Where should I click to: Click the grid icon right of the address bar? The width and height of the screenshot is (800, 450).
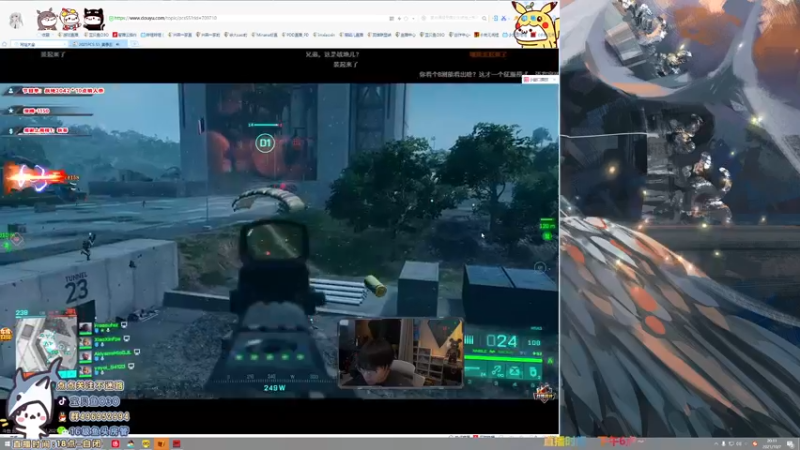point(391,18)
